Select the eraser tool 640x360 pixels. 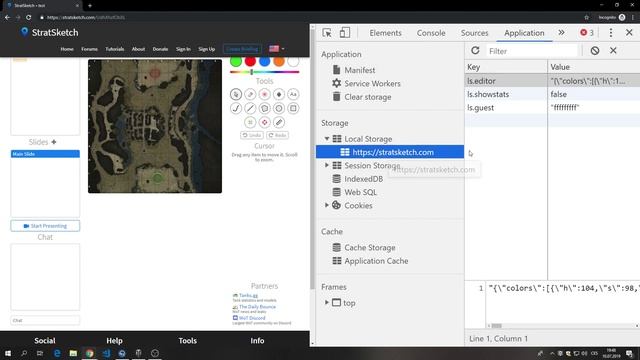click(x=250, y=94)
